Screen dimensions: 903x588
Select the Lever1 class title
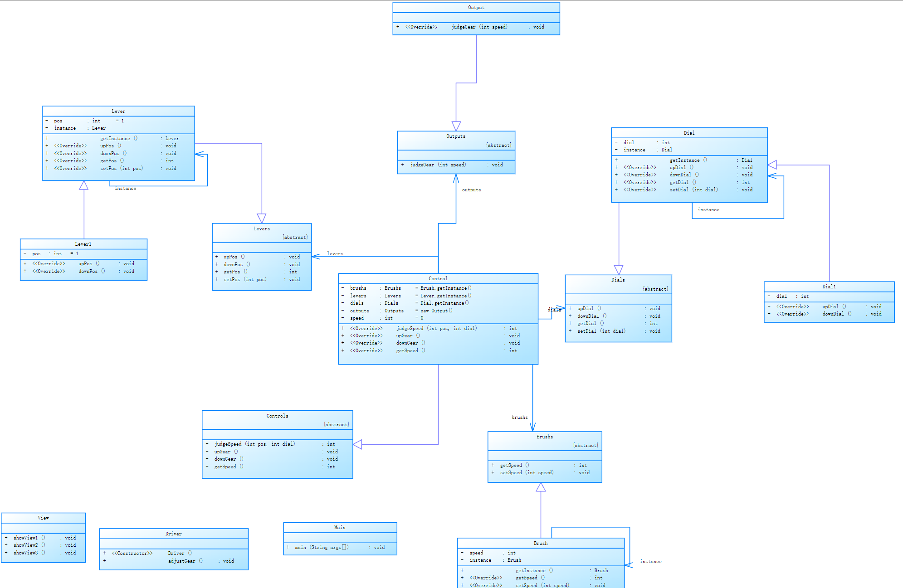(83, 244)
